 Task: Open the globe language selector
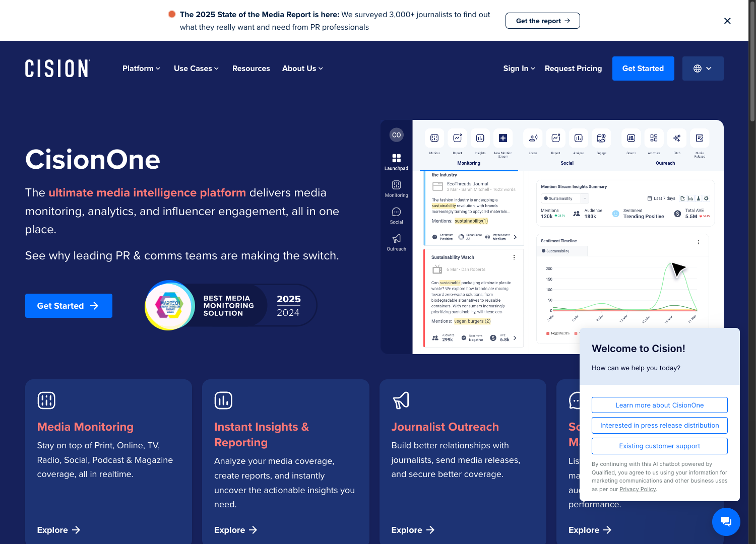[x=703, y=69]
